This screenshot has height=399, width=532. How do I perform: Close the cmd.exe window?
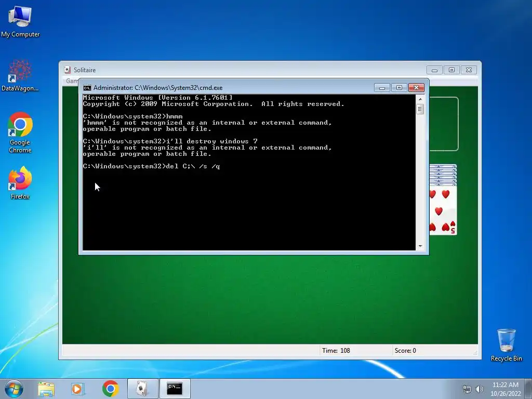[x=416, y=88]
